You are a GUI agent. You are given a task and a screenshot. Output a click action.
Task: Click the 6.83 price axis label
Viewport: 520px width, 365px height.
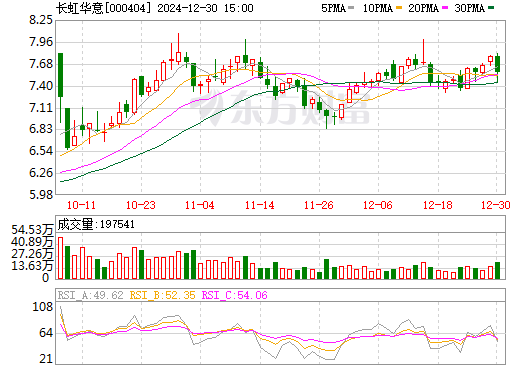coord(41,129)
